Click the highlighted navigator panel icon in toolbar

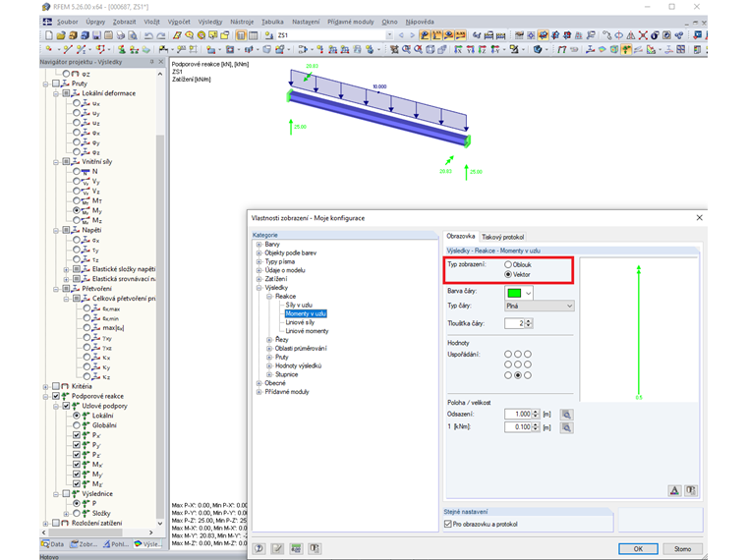(x=241, y=35)
